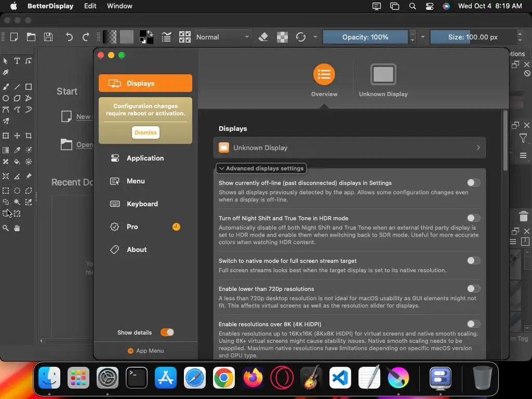532x399 pixels.
Task: Open the dropdown arrow after reload preset
Action: [x=315, y=37]
